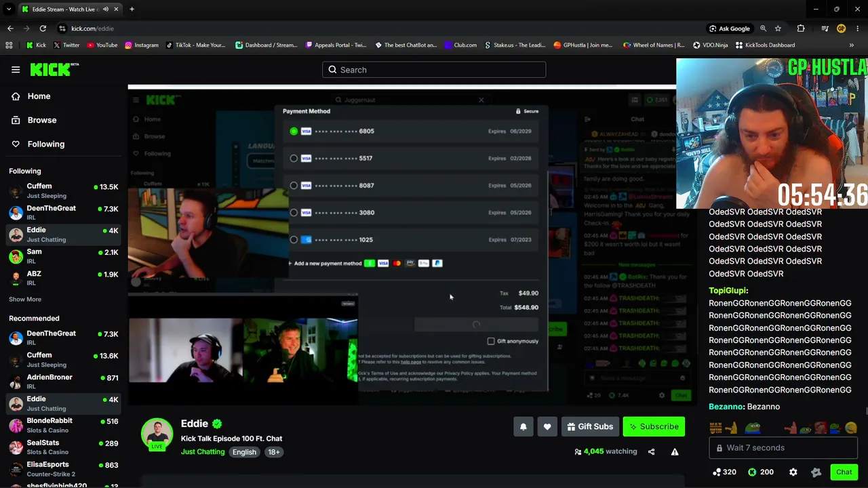Expand Show More under Following

(25, 299)
